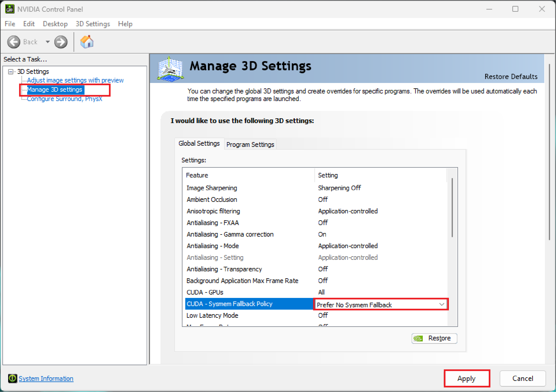Click the NVIDIA Control Panel title bar icon
This screenshot has width=556, height=392.
pos(10,9)
